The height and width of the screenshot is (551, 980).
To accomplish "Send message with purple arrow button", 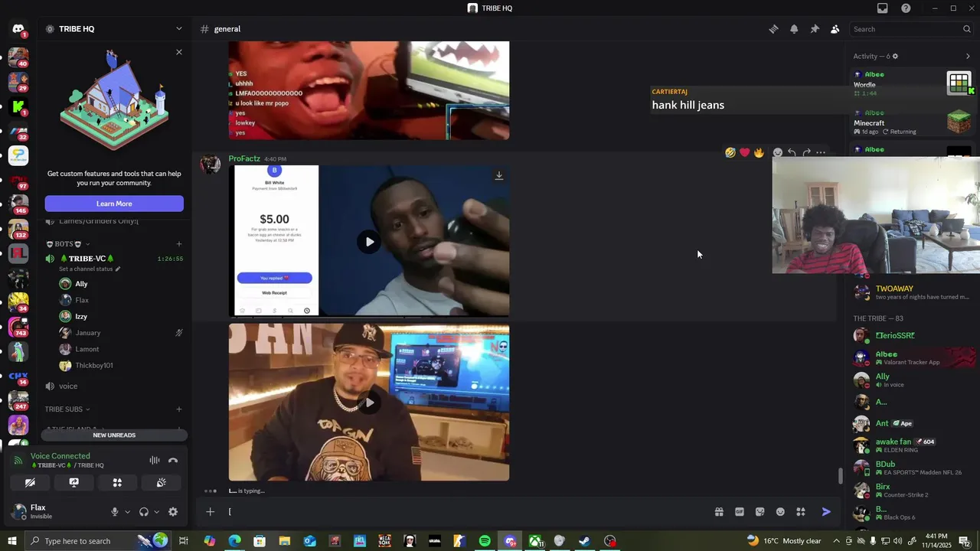I will pyautogui.click(x=826, y=512).
